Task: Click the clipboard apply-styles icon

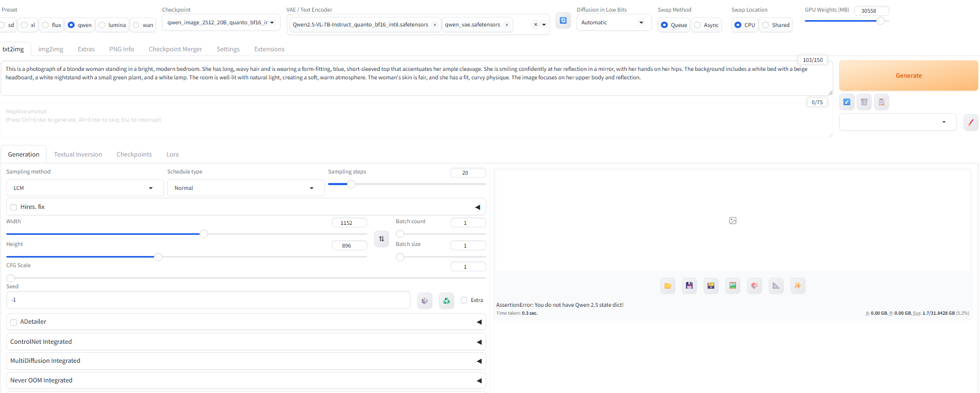Action: click(x=882, y=102)
